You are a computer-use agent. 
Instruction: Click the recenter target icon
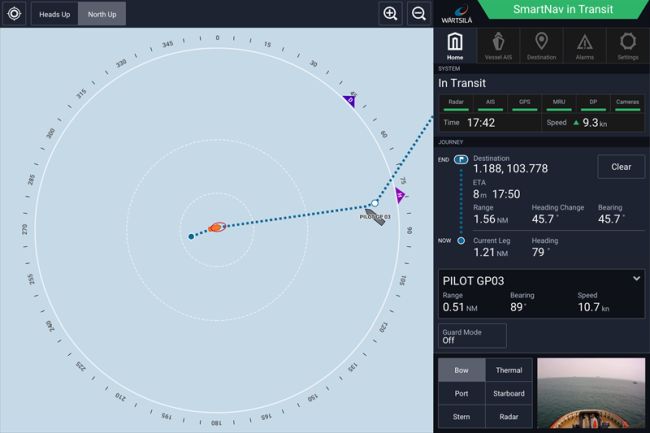tap(14, 14)
